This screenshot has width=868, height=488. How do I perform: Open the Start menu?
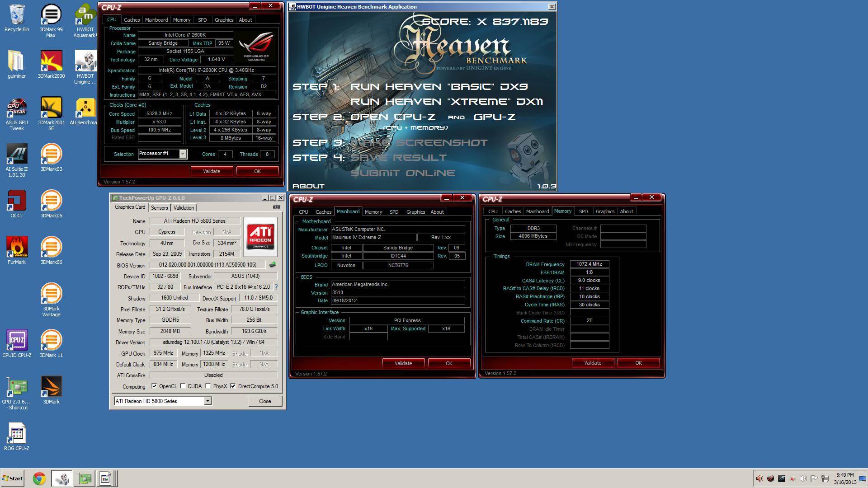(12, 479)
